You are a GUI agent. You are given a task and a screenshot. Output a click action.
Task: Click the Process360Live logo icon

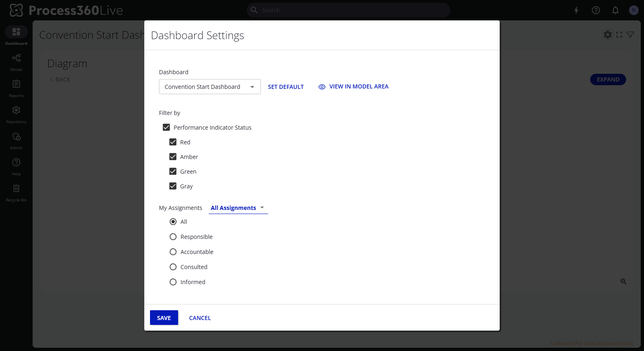(16, 10)
